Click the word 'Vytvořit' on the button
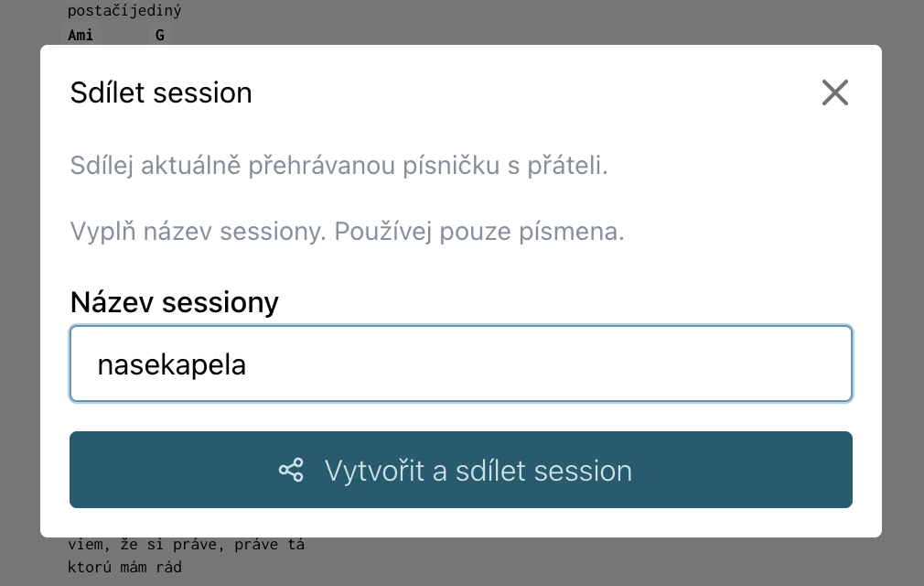 [374, 471]
